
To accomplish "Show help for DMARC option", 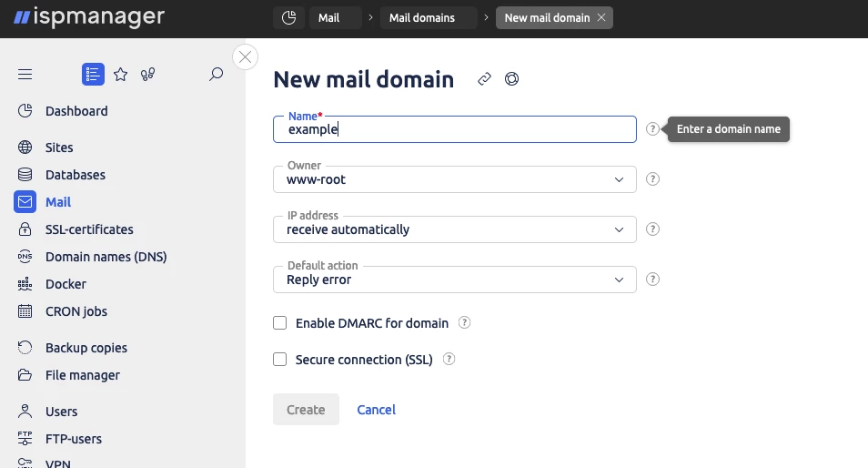I will click(464, 322).
